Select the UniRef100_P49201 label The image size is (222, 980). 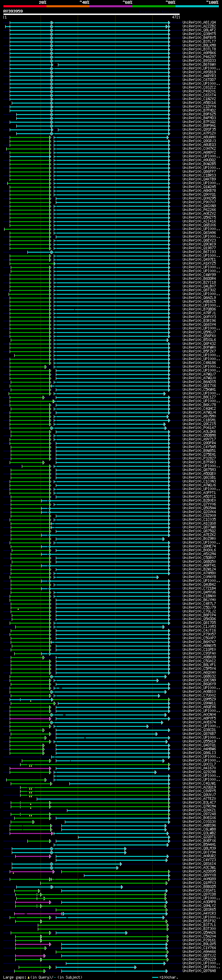coord(199,91)
